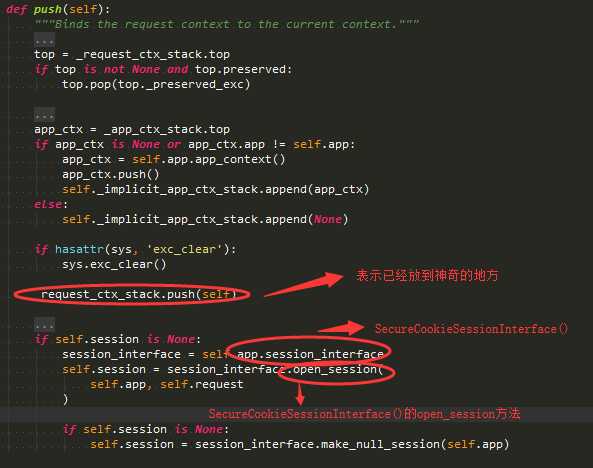
Task: Click _request_ctx_stack.top reference
Action: [153, 54]
